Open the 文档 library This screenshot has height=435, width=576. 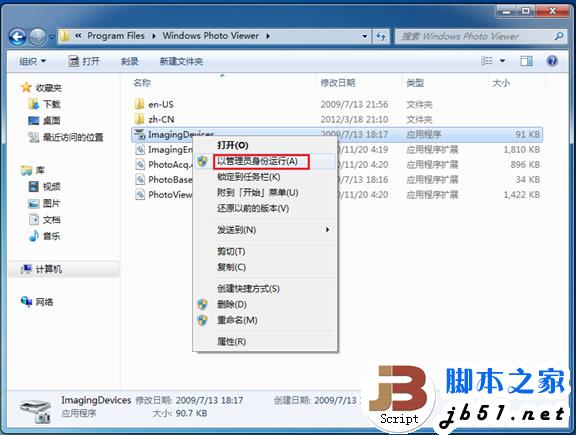(51, 220)
